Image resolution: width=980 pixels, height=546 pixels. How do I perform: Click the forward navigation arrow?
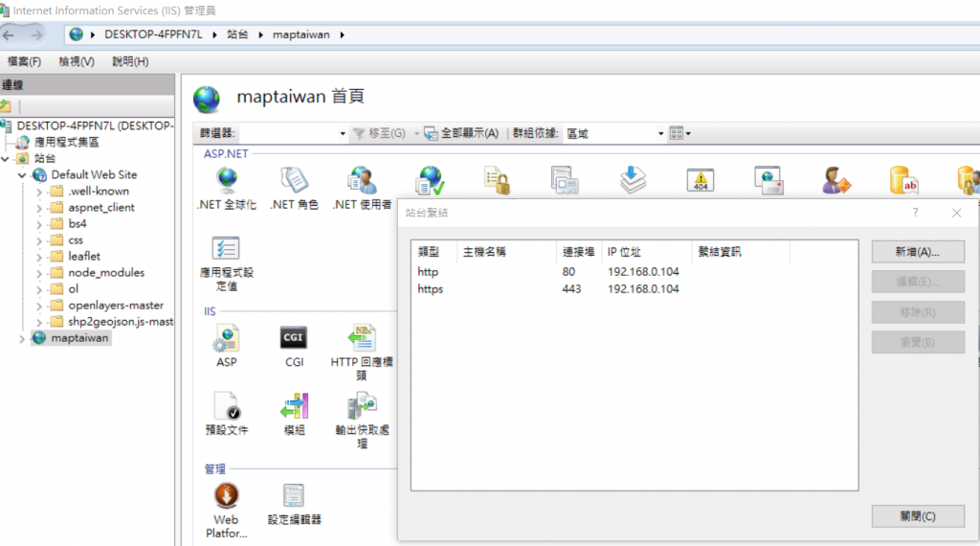click(37, 35)
